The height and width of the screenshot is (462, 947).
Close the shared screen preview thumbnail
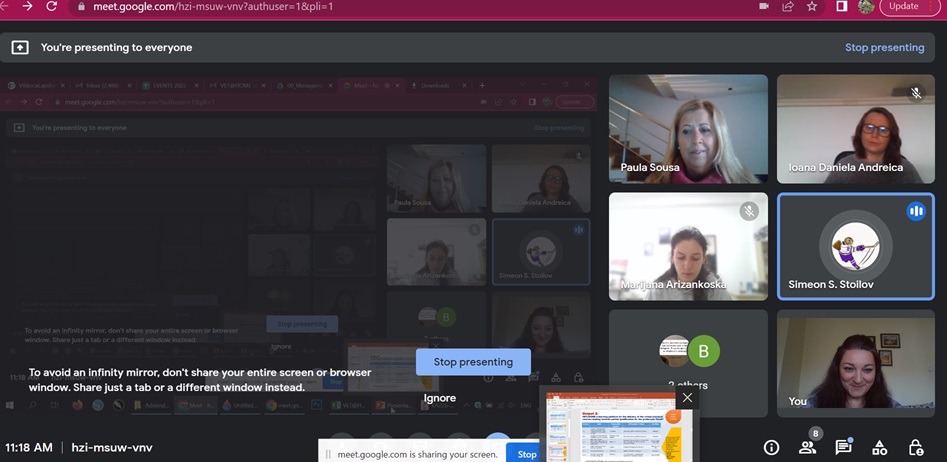(687, 397)
